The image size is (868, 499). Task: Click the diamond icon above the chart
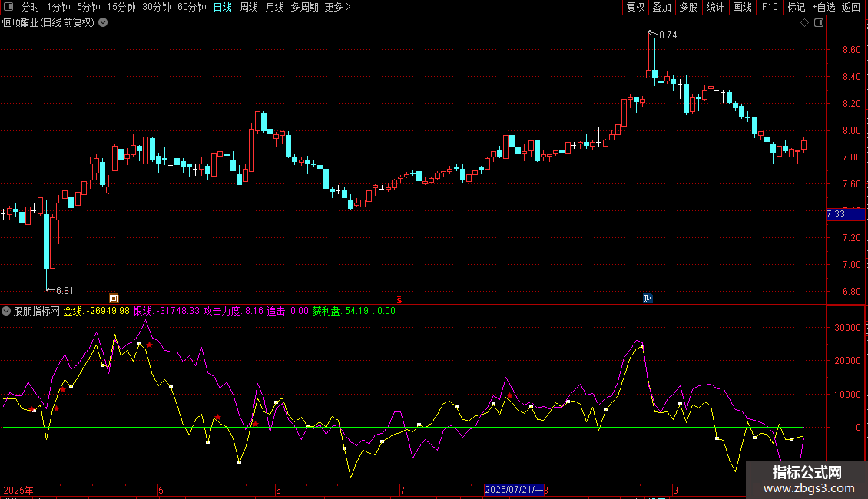coord(805,23)
